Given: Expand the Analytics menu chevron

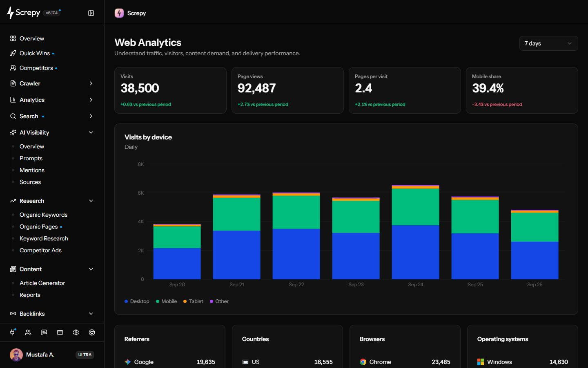Looking at the screenshot, I should click(91, 100).
